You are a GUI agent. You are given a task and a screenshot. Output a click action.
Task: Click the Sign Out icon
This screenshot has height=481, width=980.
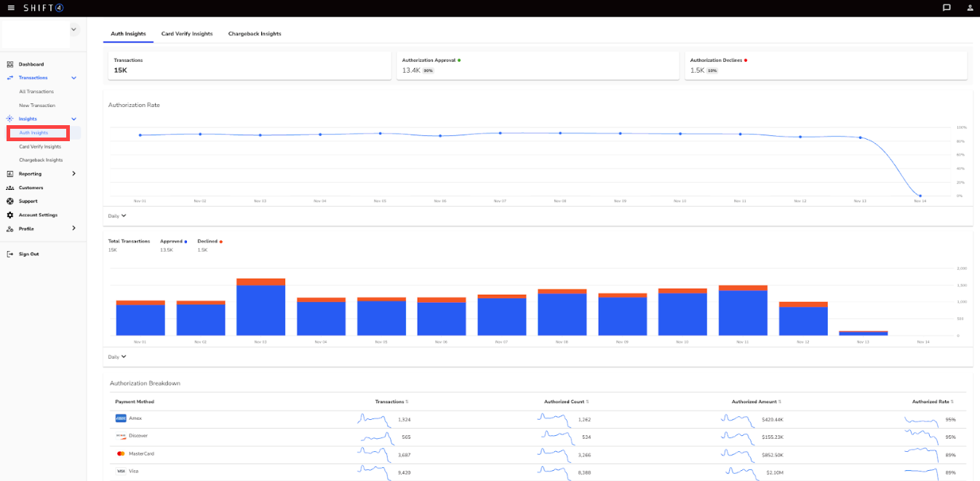pos(10,254)
